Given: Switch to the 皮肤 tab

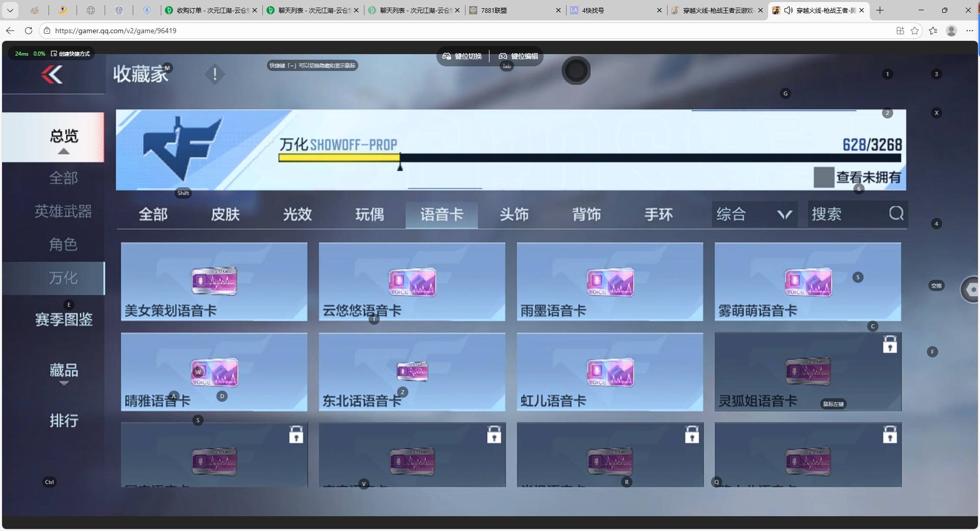Looking at the screenshot, I should click(x=225, y=214).
